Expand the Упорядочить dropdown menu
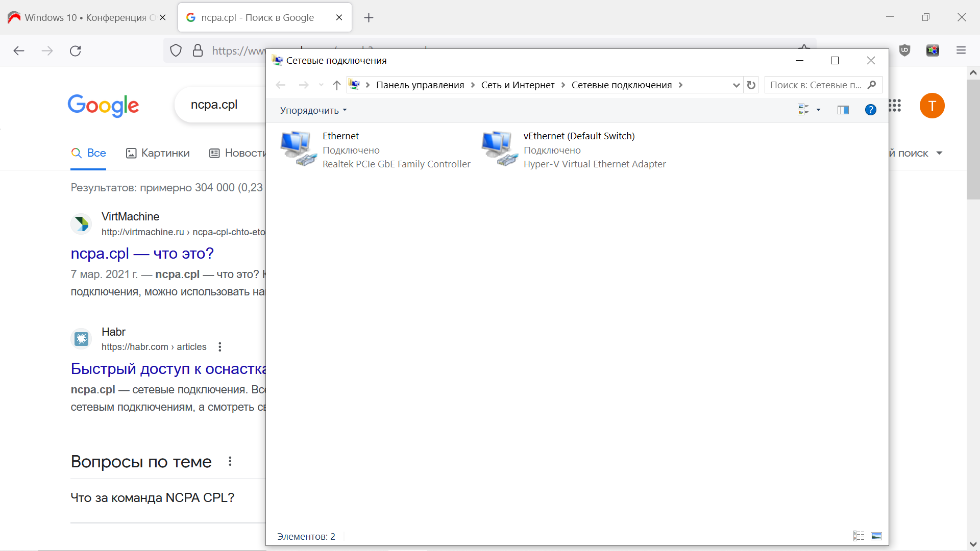 pyautogui.click(x=313, y=110)
